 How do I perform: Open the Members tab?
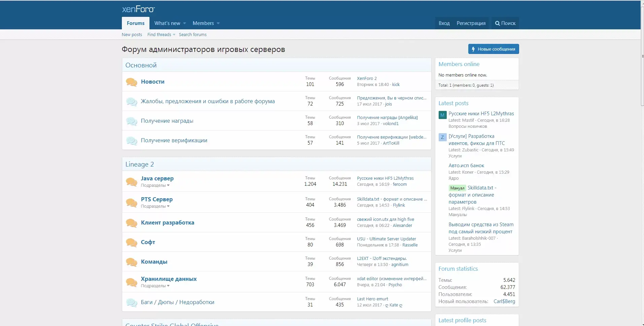(x=203, y=23)
